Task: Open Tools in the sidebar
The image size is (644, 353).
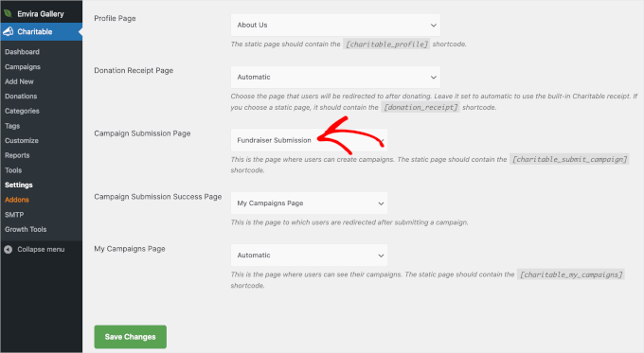Action: click(13, 170)
